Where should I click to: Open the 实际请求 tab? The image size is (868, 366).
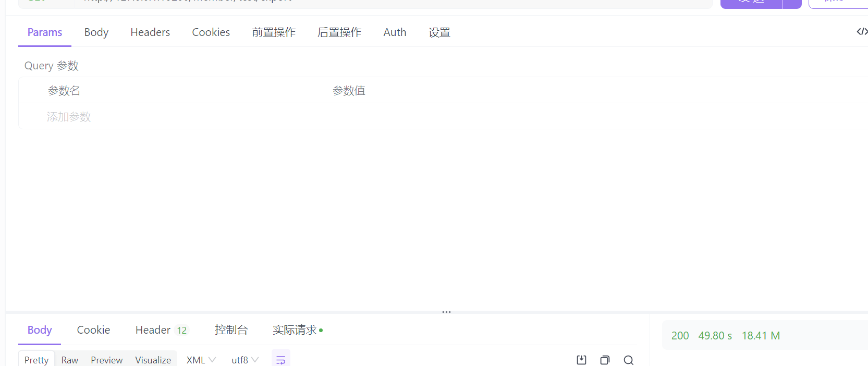tap(298, 330)
